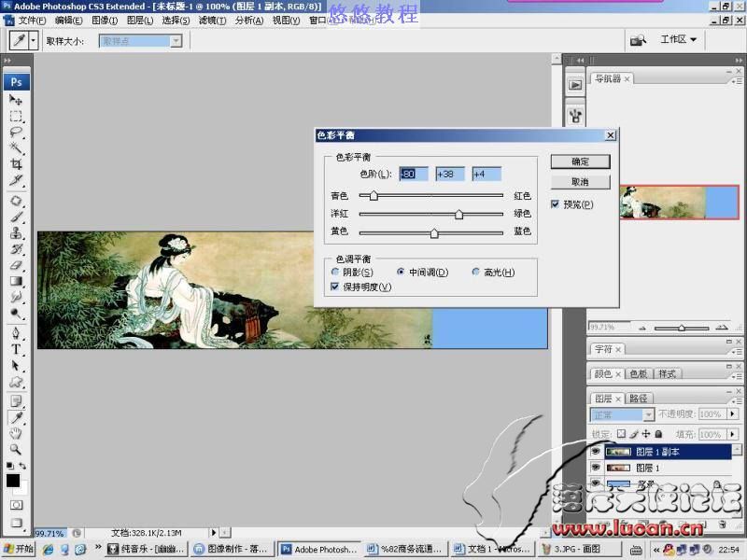The image size is (747, 560).
Task: Select the 高光(H) radio button
Action: click(x=475, y=272)
